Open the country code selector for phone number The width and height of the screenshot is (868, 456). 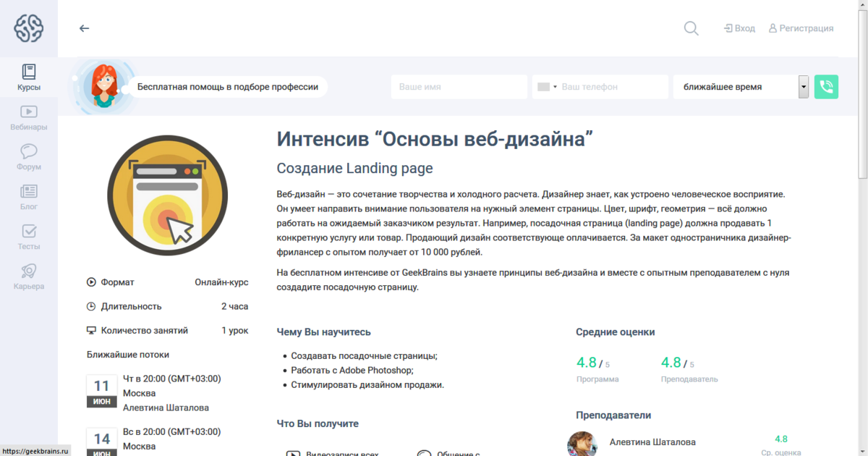click(x=546, y=86)
